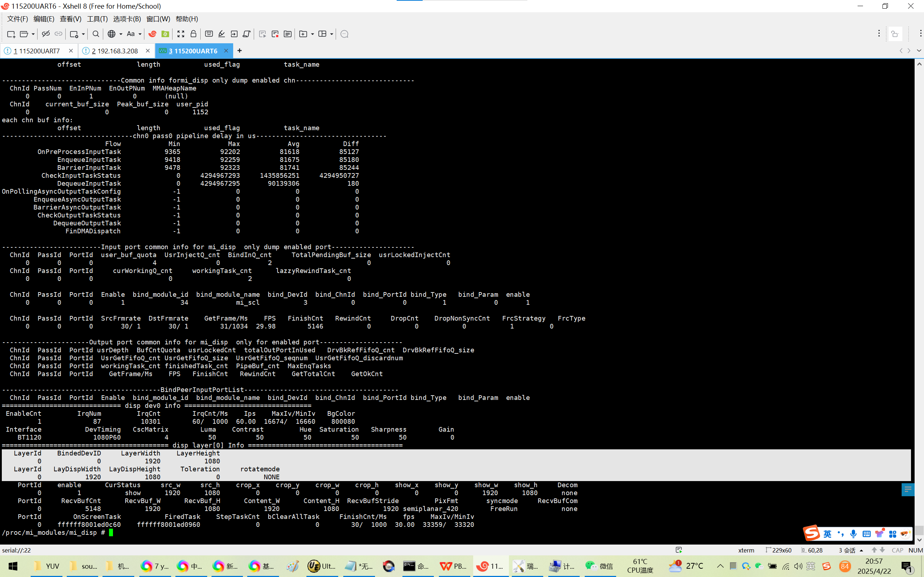This screenshot has width=924, height=577.
Task: Open the virtual keyboard toolbar icon
Action: (x=209, y=34)
